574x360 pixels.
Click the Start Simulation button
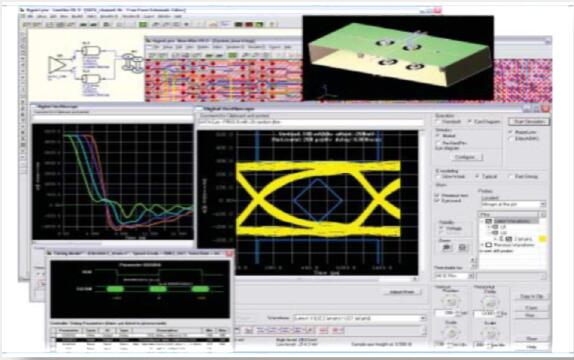[529, 122]
